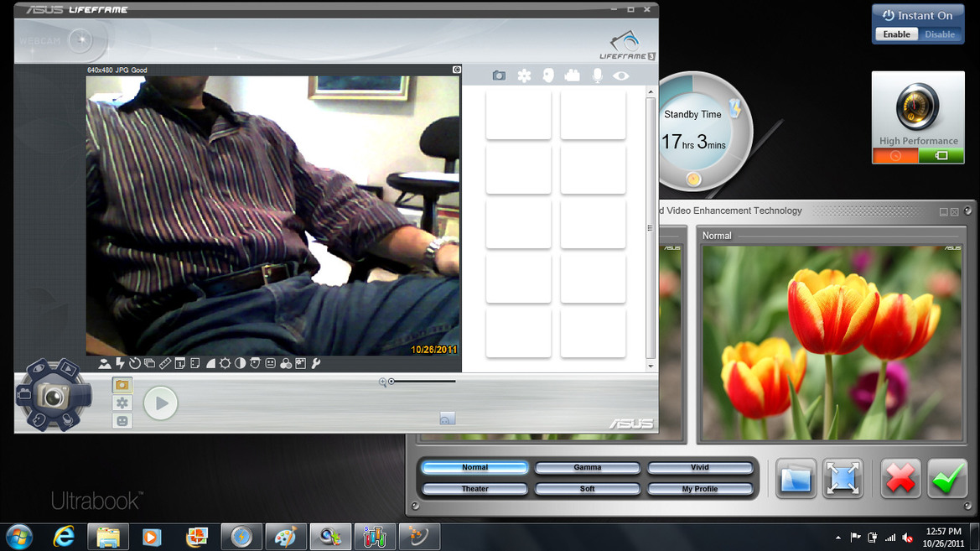Disable Instant On
Image resolution: width=980 pixels, height=551 pixels.
pos(940,34)
